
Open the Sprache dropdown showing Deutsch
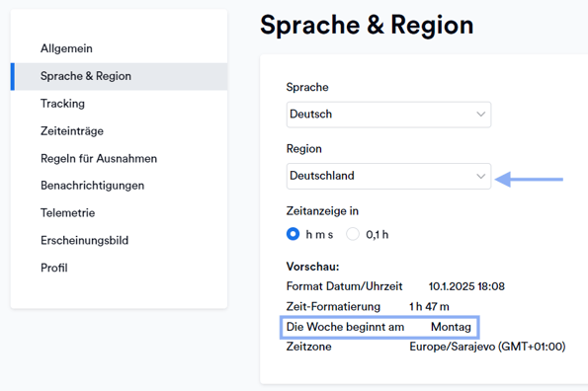388,115
